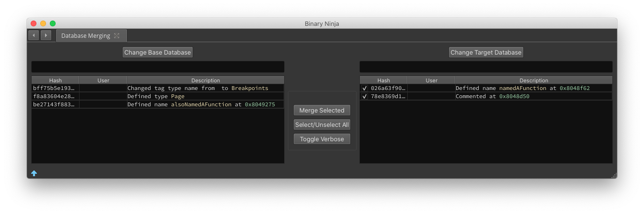The height and width of the screenshot is (214, 644).
Task: Click 'Defined name namedAFunction at 0x8048f62'
Action: coord(523,88)
